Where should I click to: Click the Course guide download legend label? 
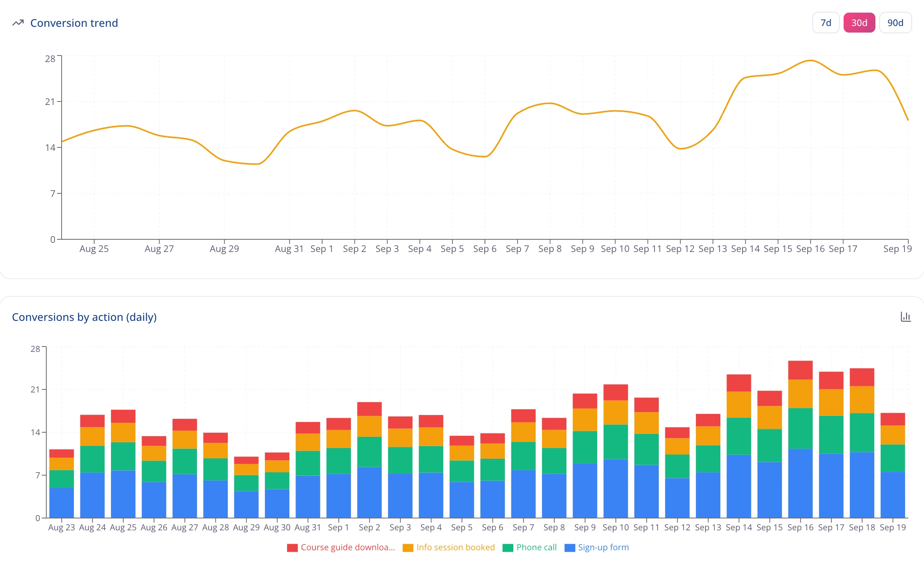tap(348, 547)
